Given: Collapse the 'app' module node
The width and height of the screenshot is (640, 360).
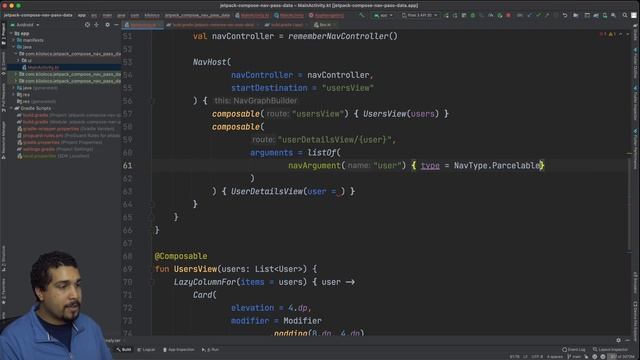Looking at the screenshot, I should (x=11, y=33).
